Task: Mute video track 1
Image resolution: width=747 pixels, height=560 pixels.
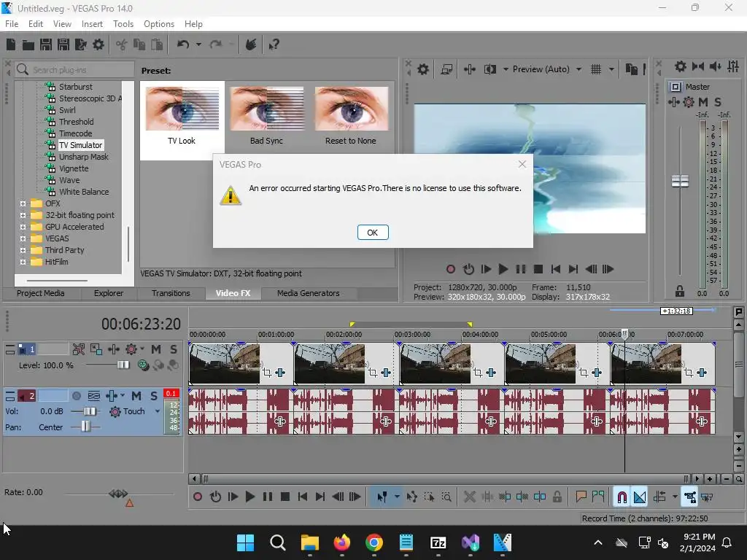Action: [x=156, y=349]
